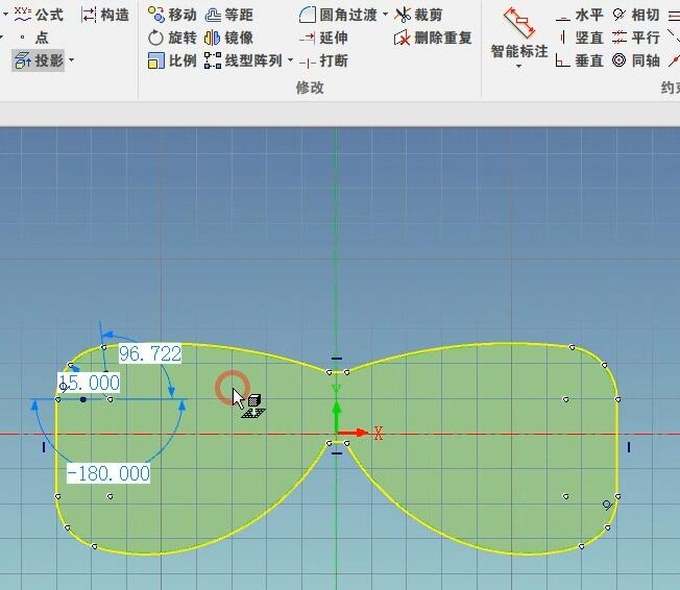Apply the 平行 parallel constraint

coord(636,38)
